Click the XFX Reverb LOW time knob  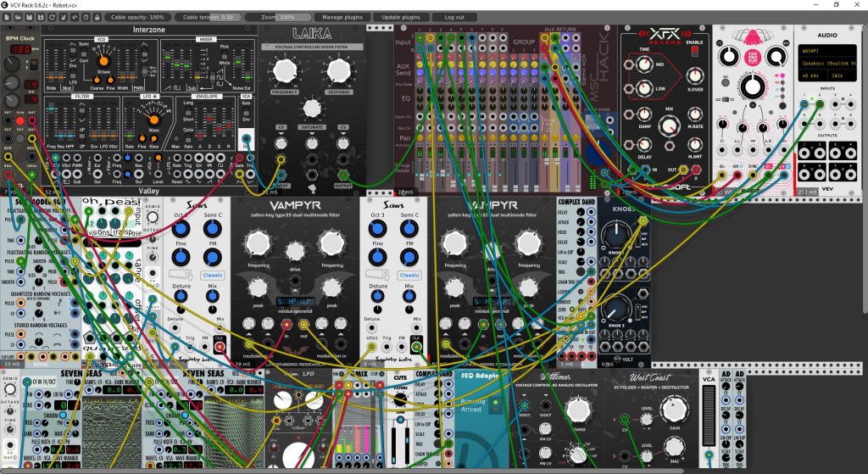644,88
